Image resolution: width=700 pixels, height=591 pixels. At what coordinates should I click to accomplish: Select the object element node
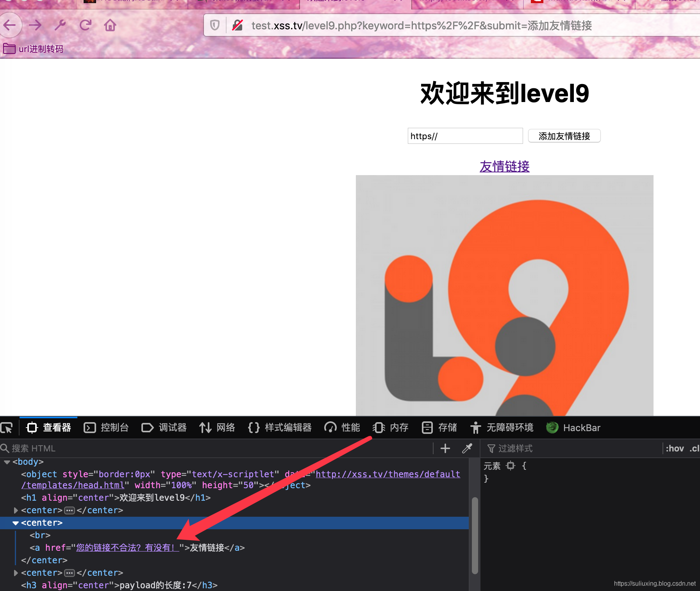[241, 480]
